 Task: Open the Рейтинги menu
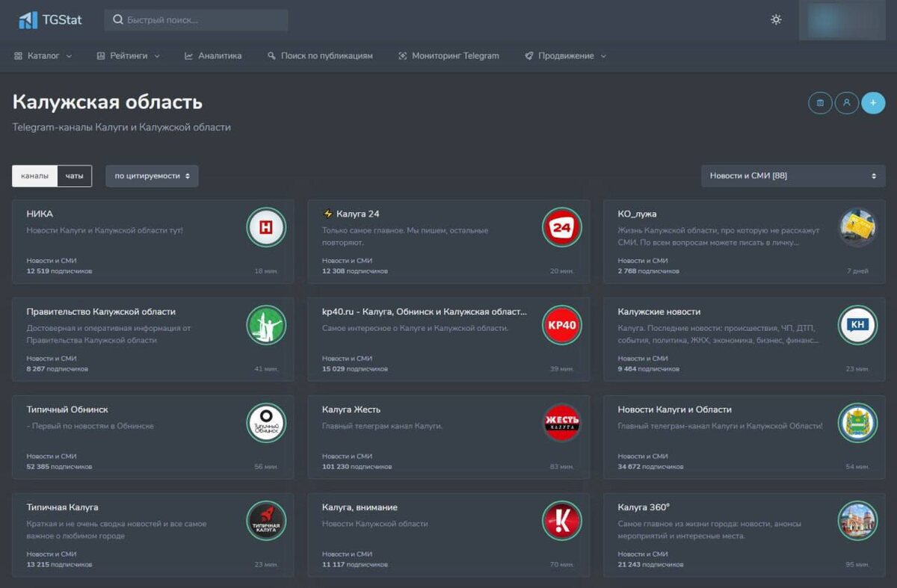(129, 56)
